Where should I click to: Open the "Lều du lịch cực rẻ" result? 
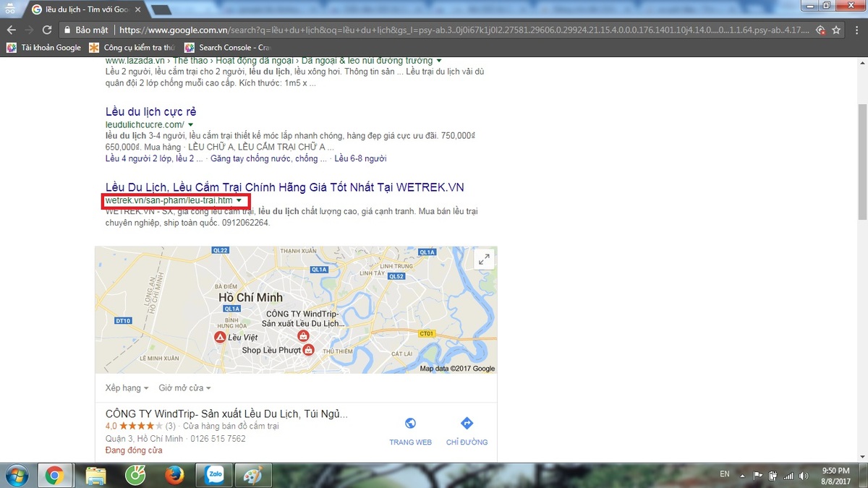click(x=150, y=112)
